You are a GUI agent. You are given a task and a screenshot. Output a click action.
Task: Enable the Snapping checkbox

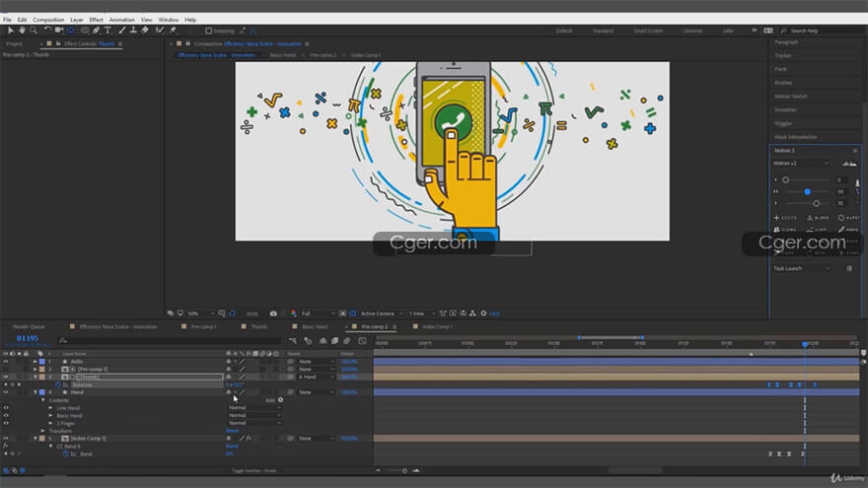point(209,31)
